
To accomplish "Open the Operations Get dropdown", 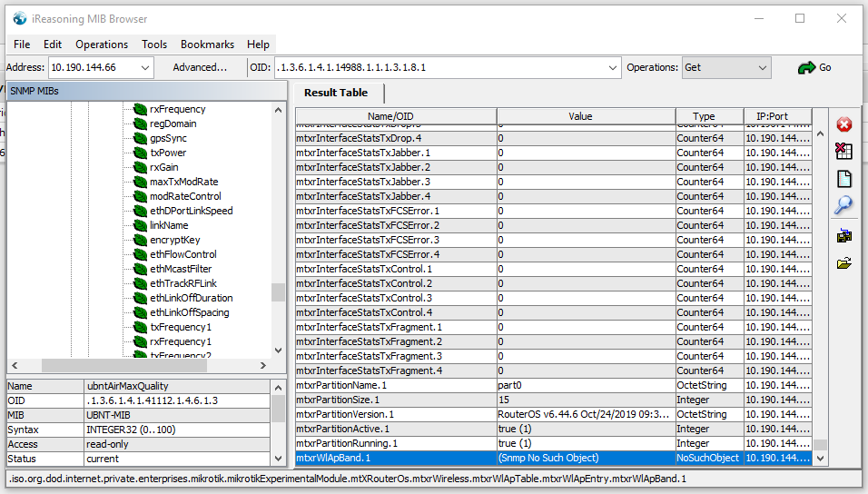I will 763,67.
